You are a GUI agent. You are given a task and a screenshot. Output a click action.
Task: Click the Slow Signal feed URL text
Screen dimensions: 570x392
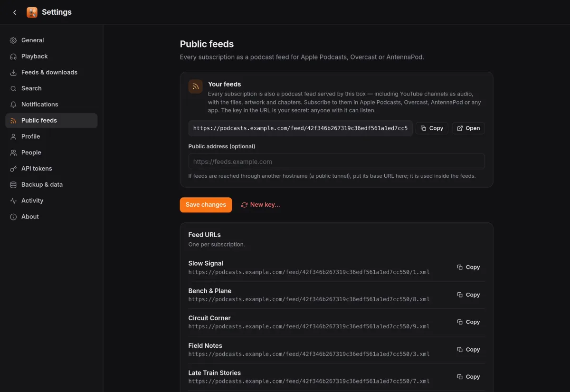[x=309, y=272]
